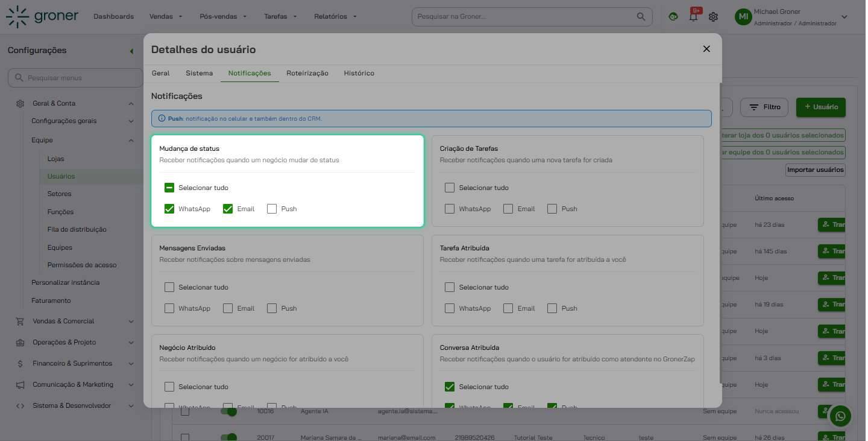Check Email in Tarefa Atribuída
The width and height of the screenshot is (868, 441).
pos(508,308)
